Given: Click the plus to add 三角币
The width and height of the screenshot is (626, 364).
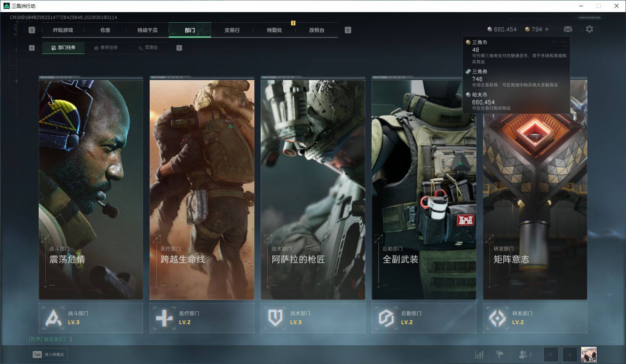Looking at the screenshot, I should click(x=547, y=29).
